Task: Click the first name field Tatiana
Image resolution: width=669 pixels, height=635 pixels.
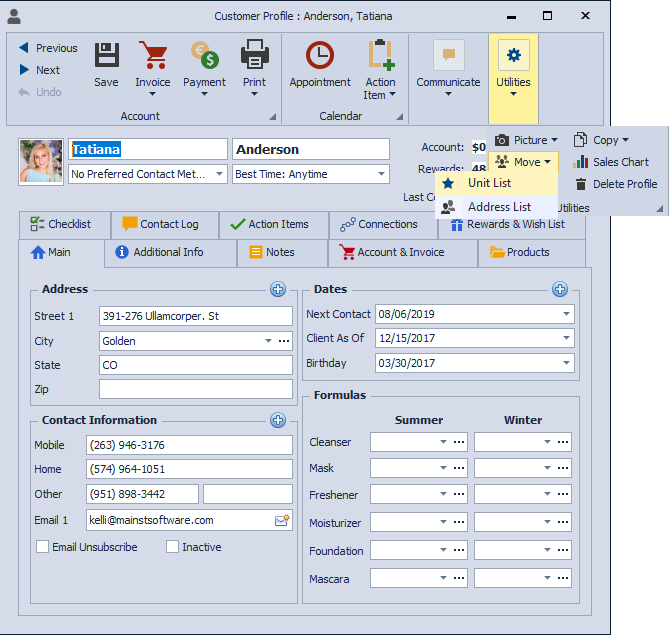Action: coord(148,149)
